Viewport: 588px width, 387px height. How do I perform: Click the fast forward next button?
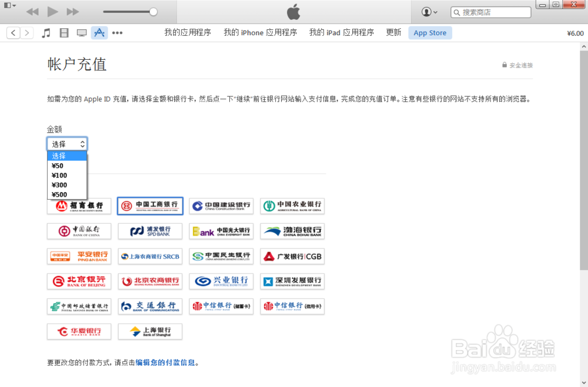[73, 12]
